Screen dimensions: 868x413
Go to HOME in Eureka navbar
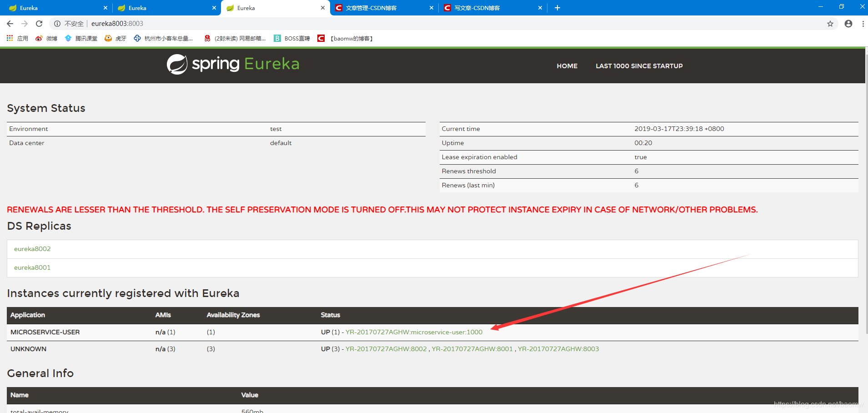(x=567, y=66)
